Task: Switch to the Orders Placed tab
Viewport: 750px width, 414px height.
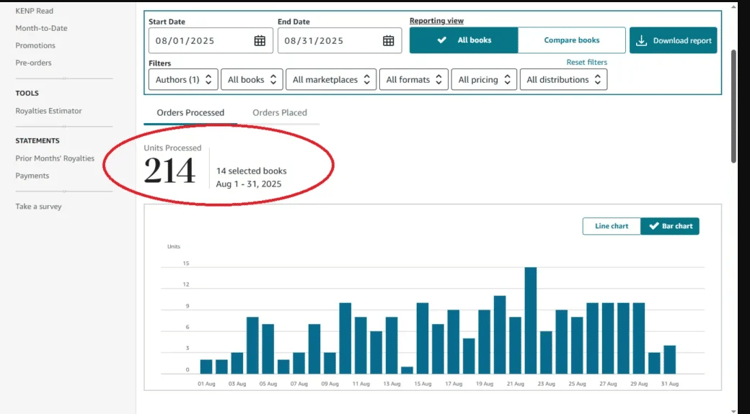Action: pyautogui.click(x=280, y=113)
